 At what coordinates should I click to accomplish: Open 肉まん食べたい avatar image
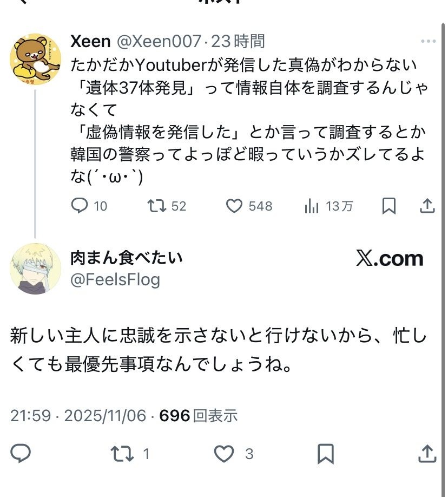35,269
